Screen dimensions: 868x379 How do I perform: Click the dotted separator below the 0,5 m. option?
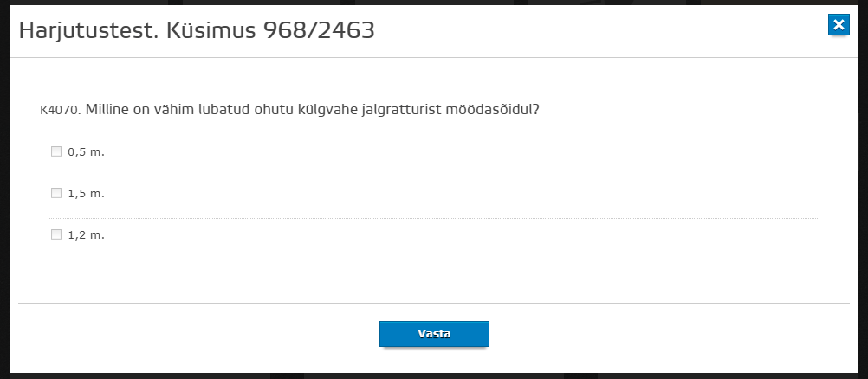[434, 177]
